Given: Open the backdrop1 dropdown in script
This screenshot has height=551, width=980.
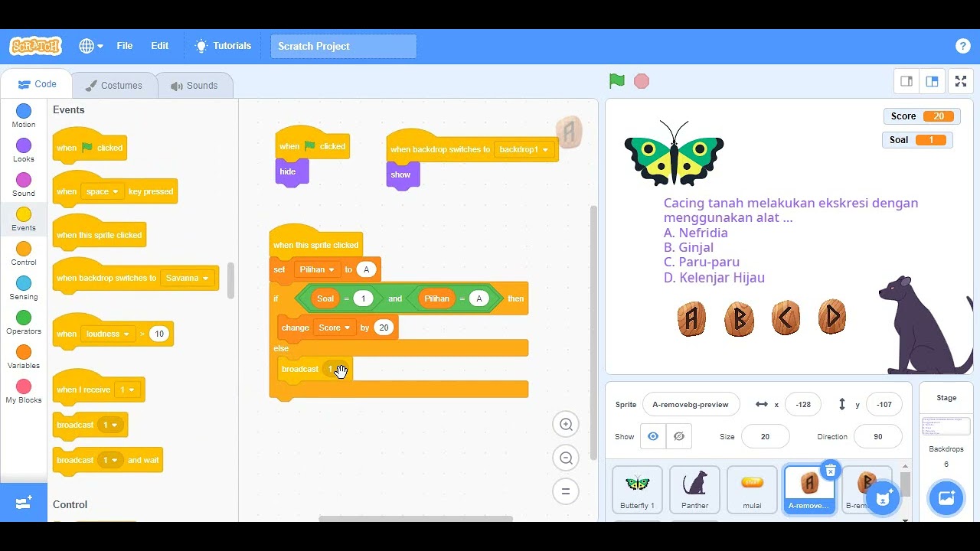Looking at the screenshot, I should point(524,149).
